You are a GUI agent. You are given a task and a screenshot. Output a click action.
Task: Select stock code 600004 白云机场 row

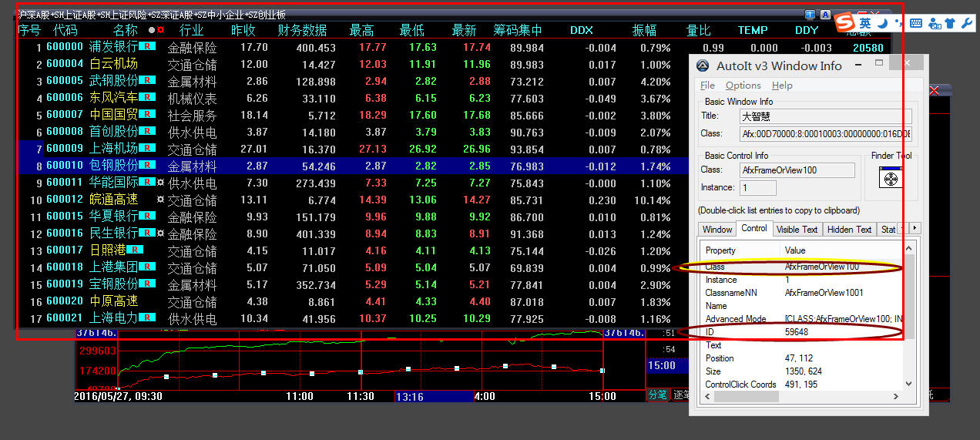point(351,64)
